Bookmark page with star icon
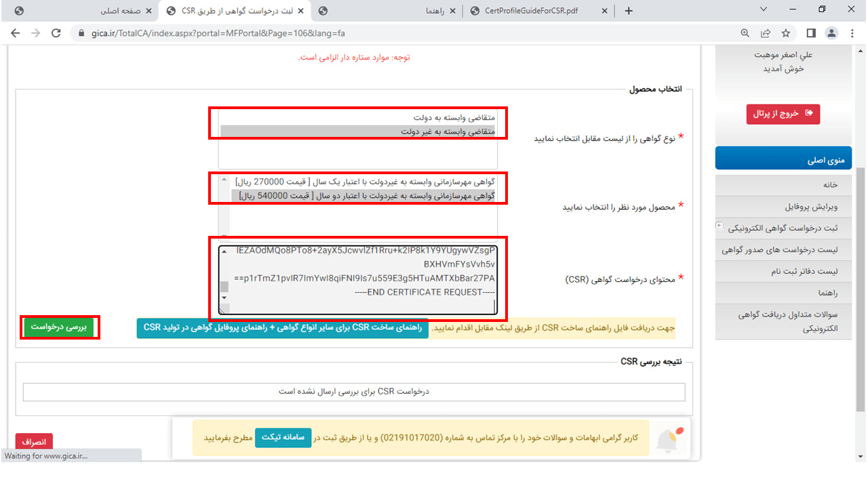Screen dimensions: 868x488 [786, 33]
